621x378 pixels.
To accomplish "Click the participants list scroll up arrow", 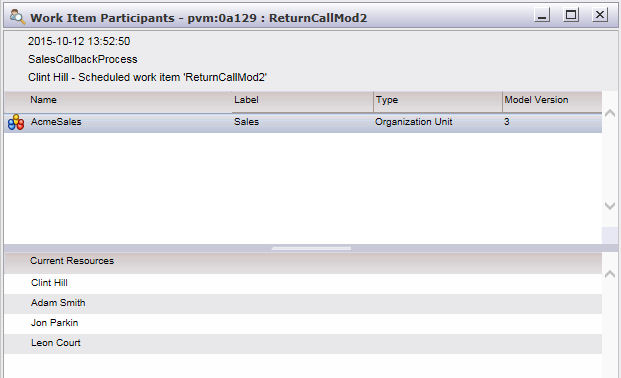I will 610,113.
